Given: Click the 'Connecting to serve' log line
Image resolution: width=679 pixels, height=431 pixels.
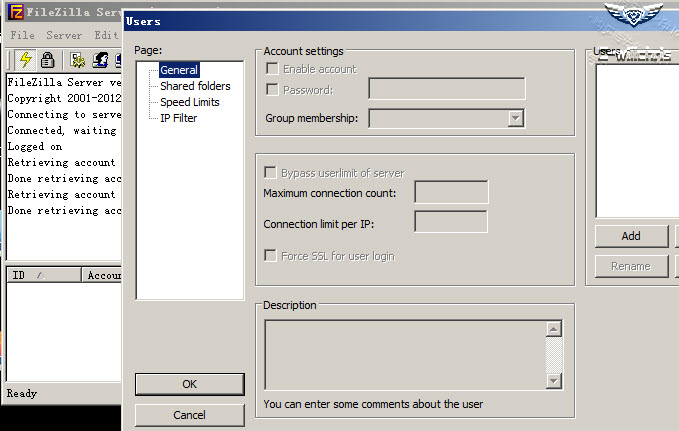Looking at the screenshot, I should 64,114.
